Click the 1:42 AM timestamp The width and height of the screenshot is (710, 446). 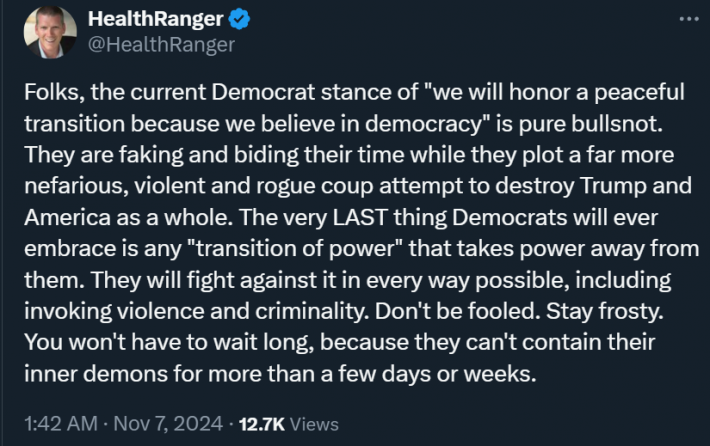coord(61,424)
